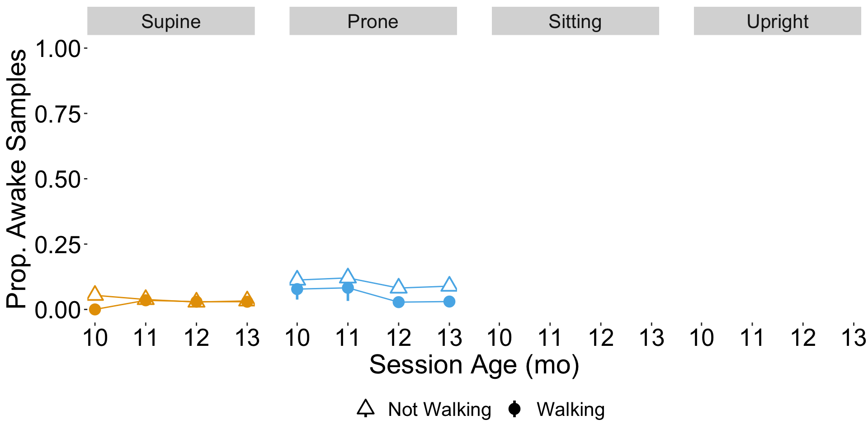Open the Sitting facet header

pos(575,21)
